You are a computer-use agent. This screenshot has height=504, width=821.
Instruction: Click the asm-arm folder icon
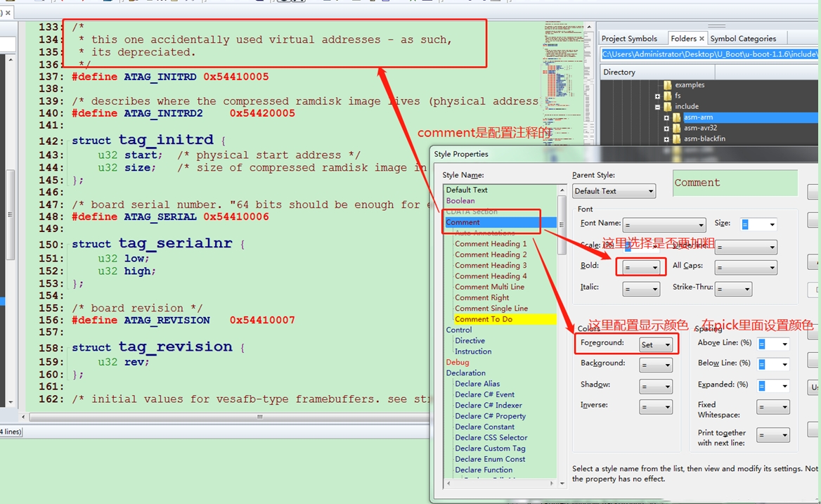[677, 117]
